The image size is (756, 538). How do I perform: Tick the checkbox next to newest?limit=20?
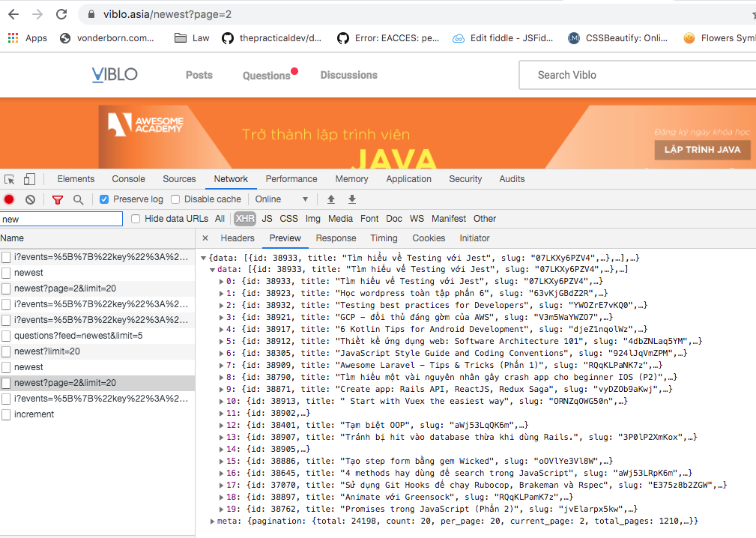click(6, 352)
